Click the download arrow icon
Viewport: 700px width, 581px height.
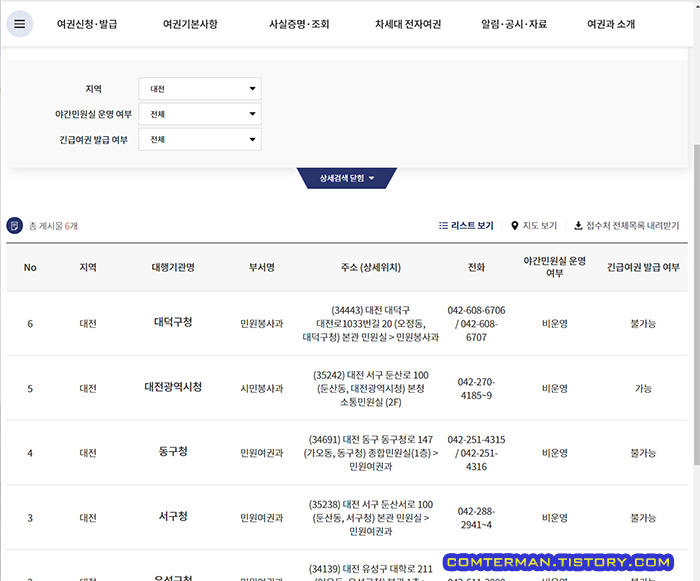pyautogui.click(x=578, y=226)
